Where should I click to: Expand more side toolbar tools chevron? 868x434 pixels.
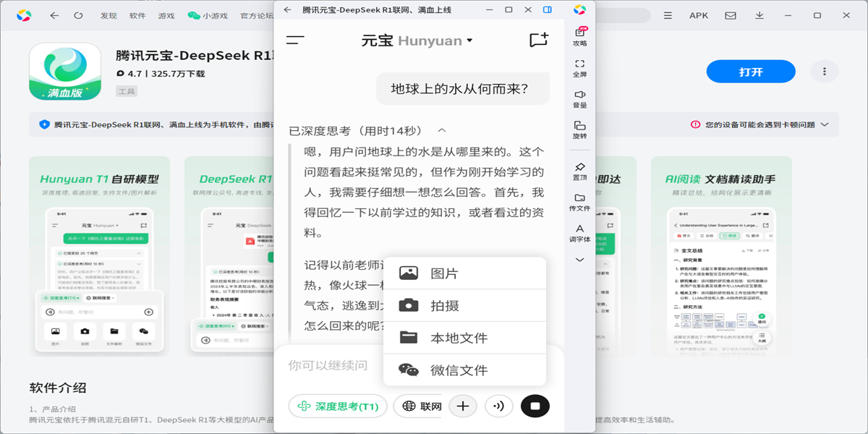point(580,260)
